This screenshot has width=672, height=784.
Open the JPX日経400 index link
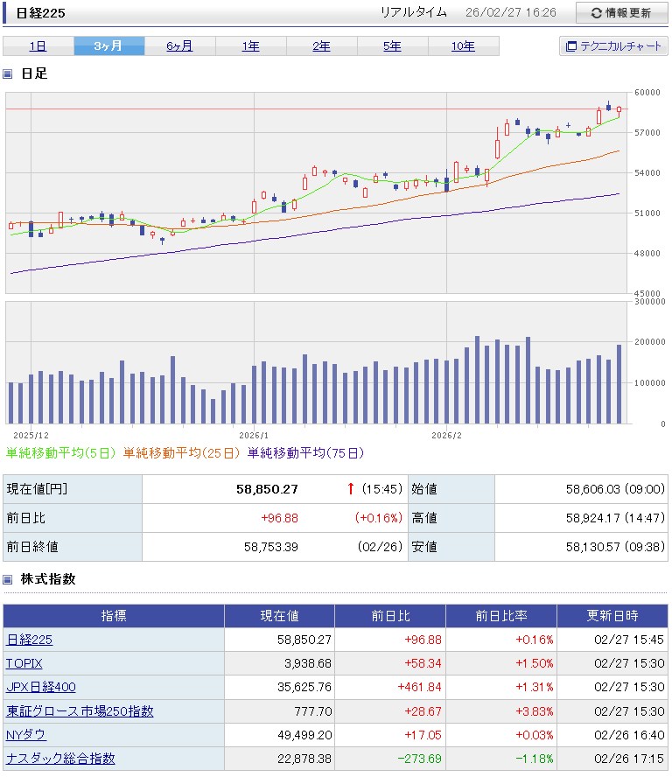pyautogui.click(x=41, y=687)
